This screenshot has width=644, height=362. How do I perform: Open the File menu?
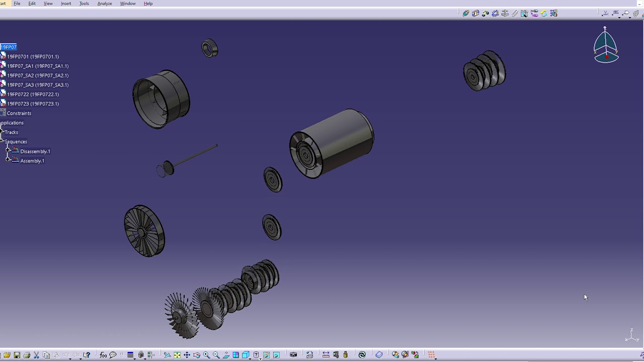coord(17,4)
